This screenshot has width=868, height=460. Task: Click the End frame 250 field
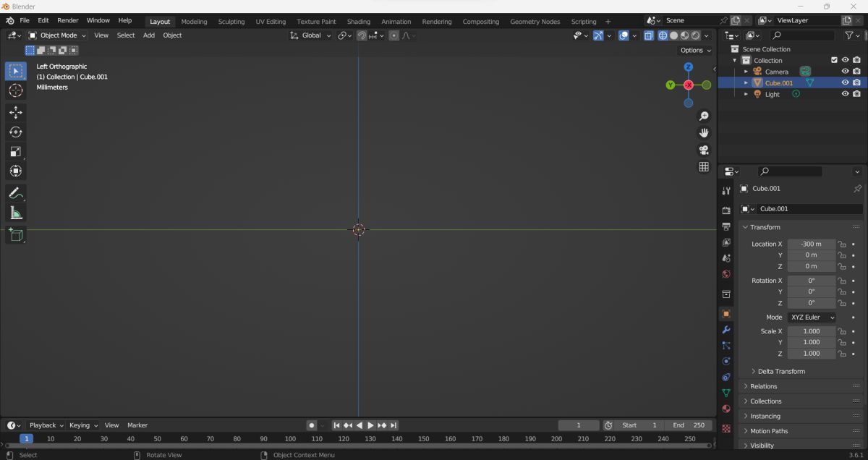pos(689,425)
